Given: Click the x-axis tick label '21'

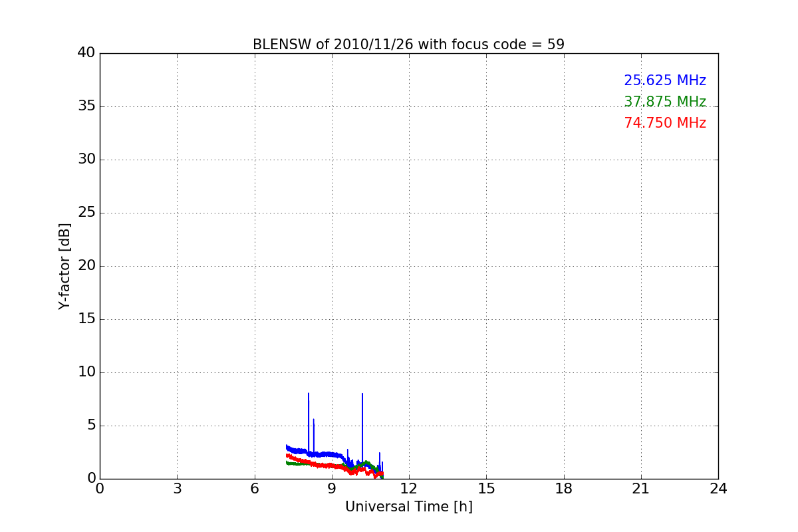Looking at the screenshot, I should pyautogui.click(x=641, y=488).
